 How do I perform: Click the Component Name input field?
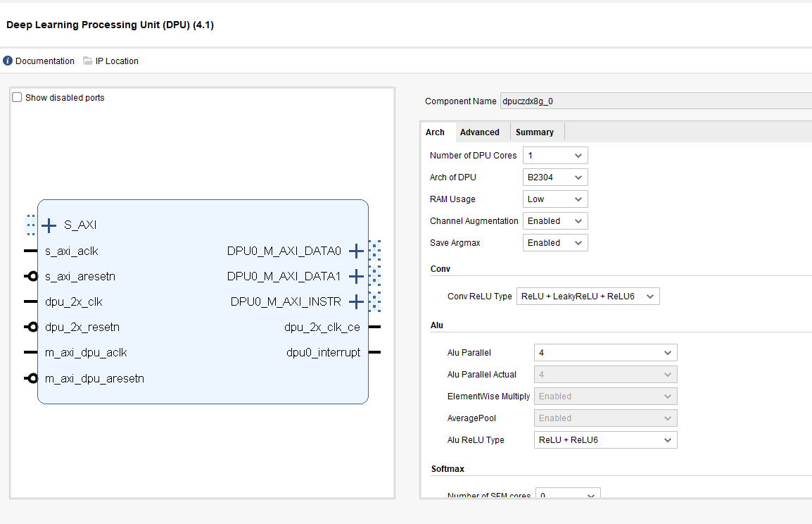[654, 101]
